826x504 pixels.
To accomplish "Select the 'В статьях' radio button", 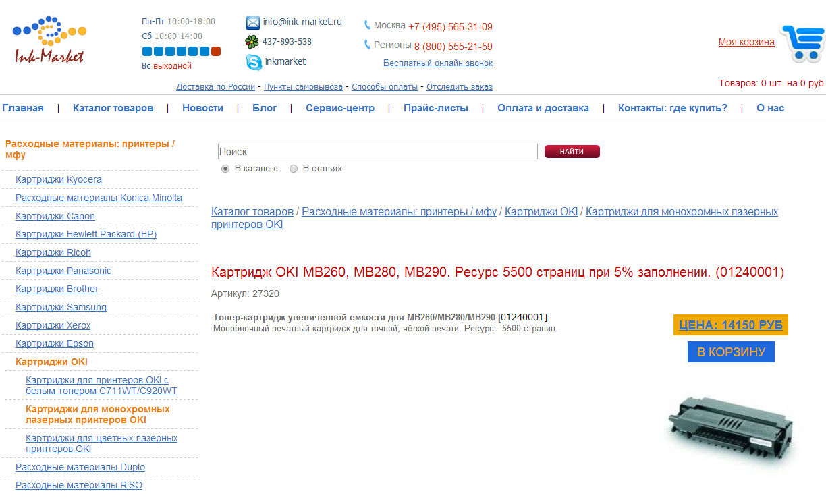I will (x=294, y=169).
